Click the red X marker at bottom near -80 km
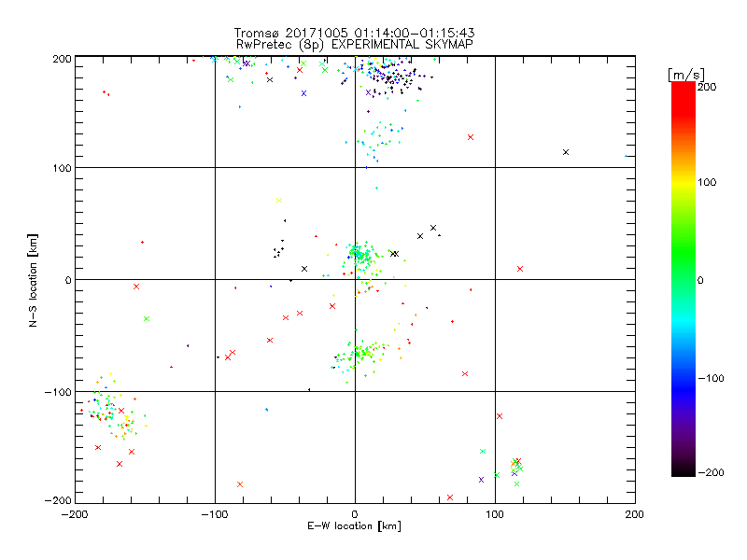The width and height of the screenshot is (747, 560). coord(240,484)
